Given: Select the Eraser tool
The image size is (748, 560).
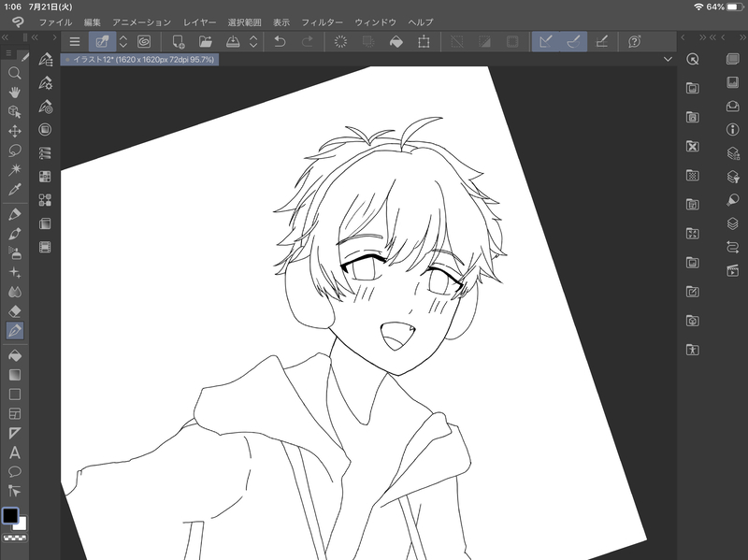Looking at the screenshot, I should coord(14,311).
